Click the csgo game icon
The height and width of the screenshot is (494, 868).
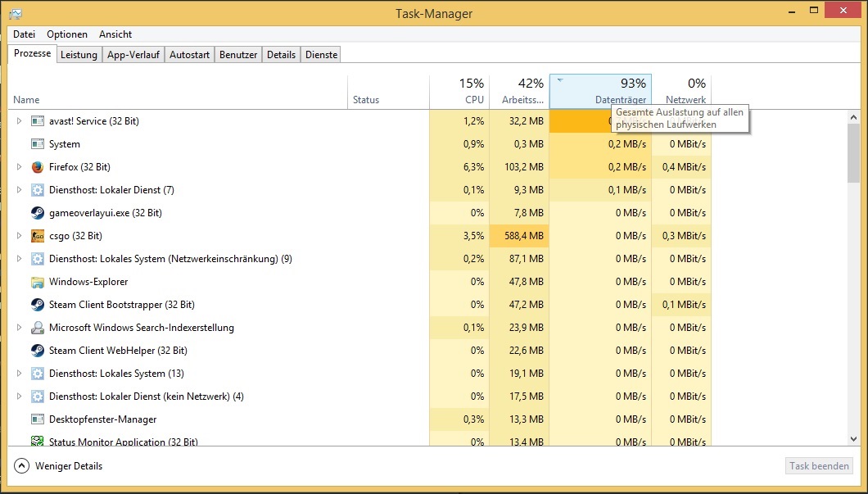pos(37,236)
